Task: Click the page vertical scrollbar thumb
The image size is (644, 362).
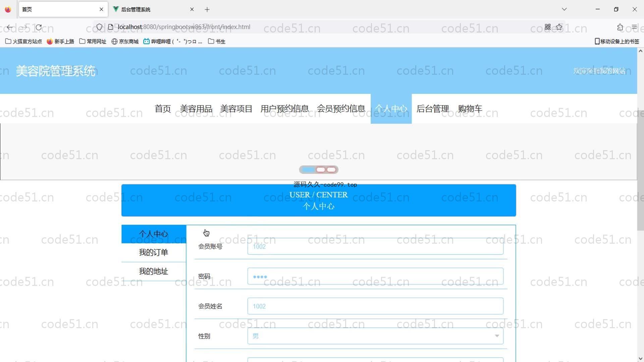Action: coord(640,170)
